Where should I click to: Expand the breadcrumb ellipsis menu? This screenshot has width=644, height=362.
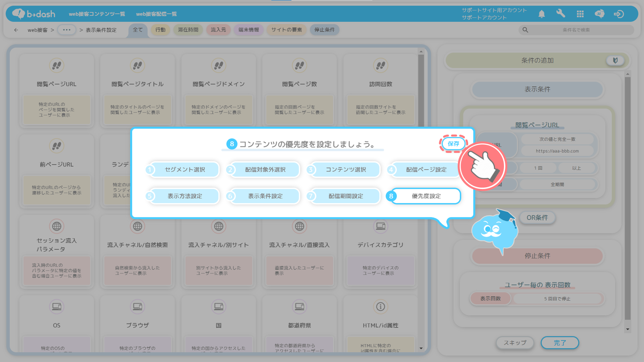tap(66, 30)
